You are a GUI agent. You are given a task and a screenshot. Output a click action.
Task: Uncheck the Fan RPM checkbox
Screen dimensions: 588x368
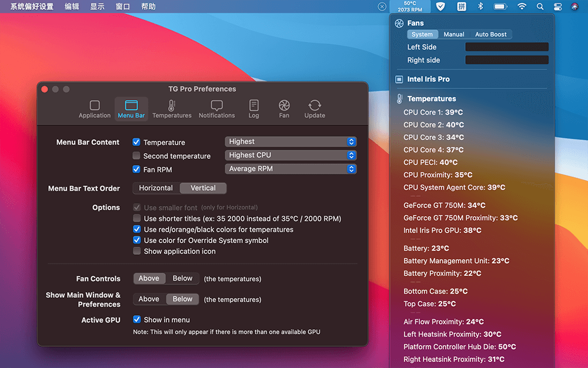[136, 169]
